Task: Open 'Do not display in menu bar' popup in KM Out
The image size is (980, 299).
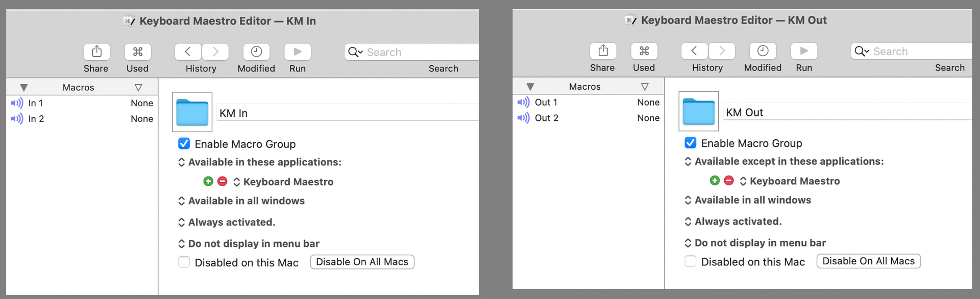Action: pos(755,243)
